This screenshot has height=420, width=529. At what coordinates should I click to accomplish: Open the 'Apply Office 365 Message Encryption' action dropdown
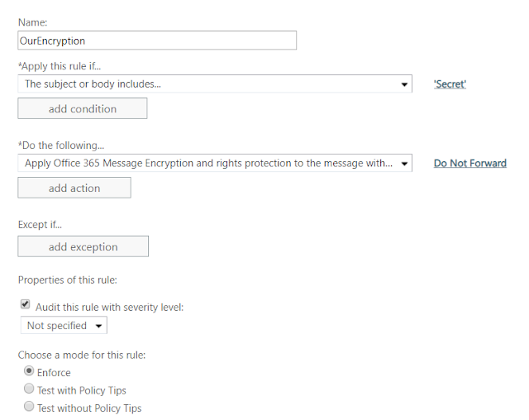click(x=215, y=163)
